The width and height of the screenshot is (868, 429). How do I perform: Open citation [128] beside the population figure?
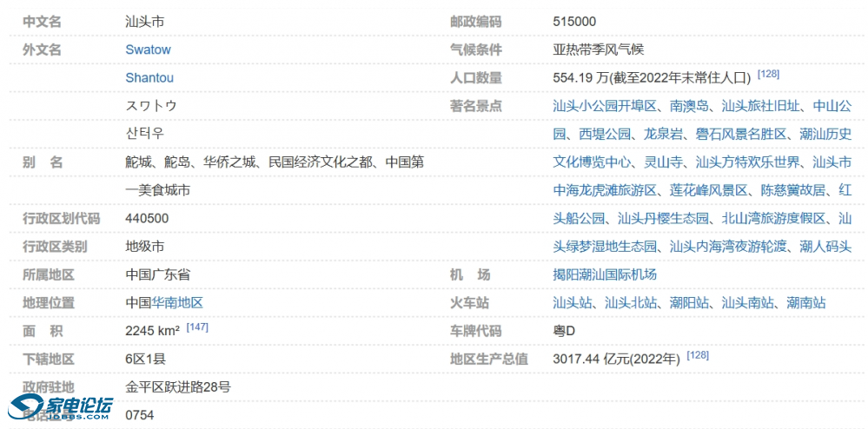coord(768,74)
